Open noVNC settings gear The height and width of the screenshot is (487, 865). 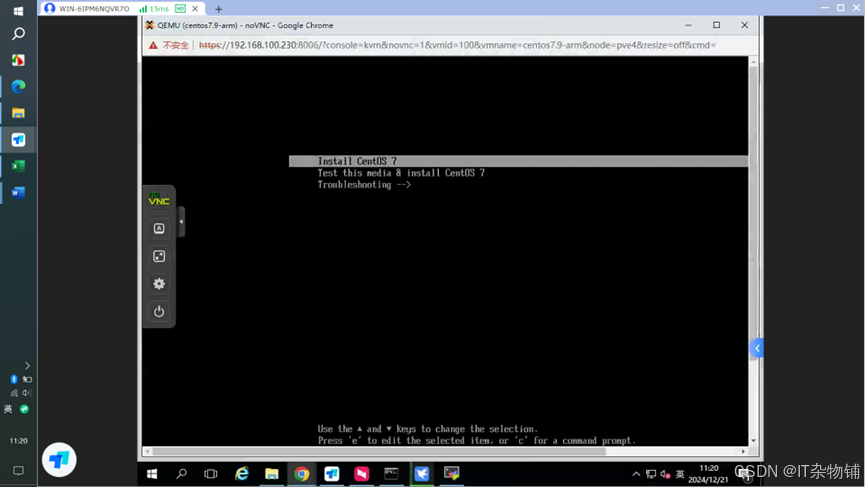coord(159,283)
